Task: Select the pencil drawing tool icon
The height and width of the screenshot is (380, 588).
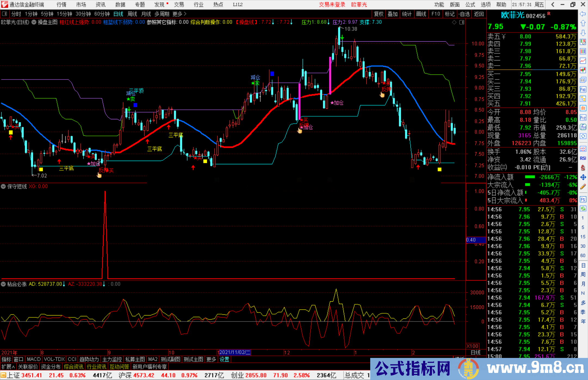Action: point(583,187)
